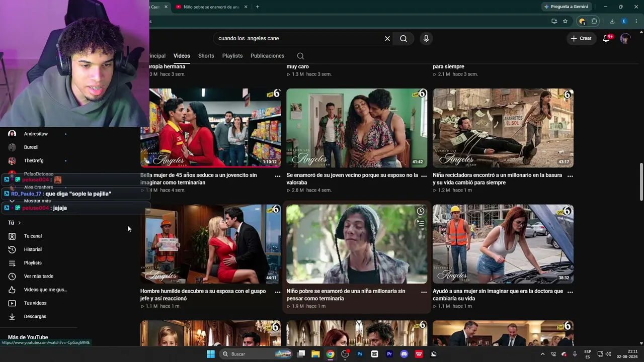Add 'Niño pobre' video to Watch Later via clock icon
The image size is (644, 362).
tap(421, 211)
